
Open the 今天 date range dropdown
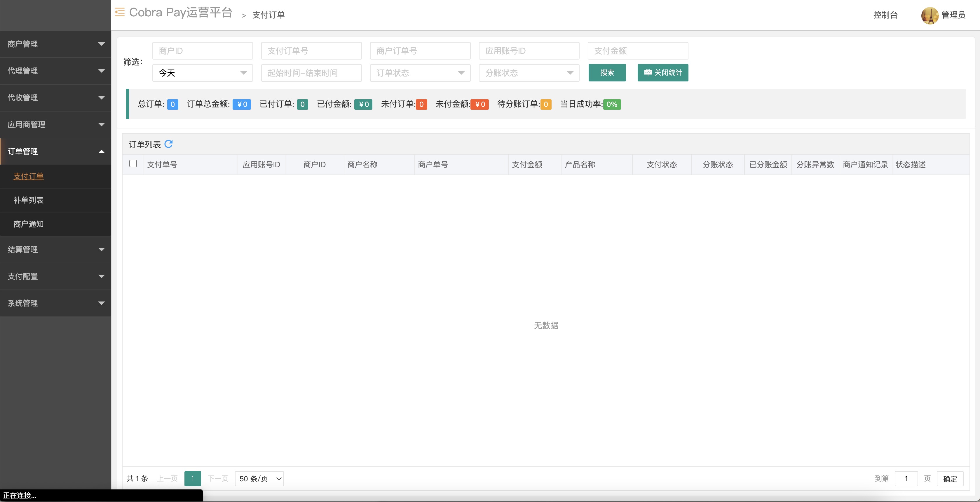pyautogui.click(x=203, y=73)
